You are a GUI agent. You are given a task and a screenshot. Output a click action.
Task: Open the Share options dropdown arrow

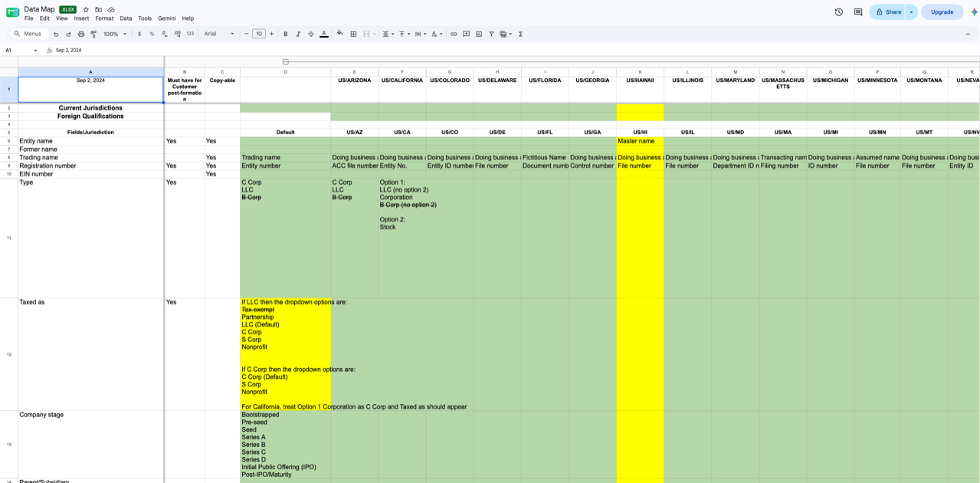click(x=911, y=12)
